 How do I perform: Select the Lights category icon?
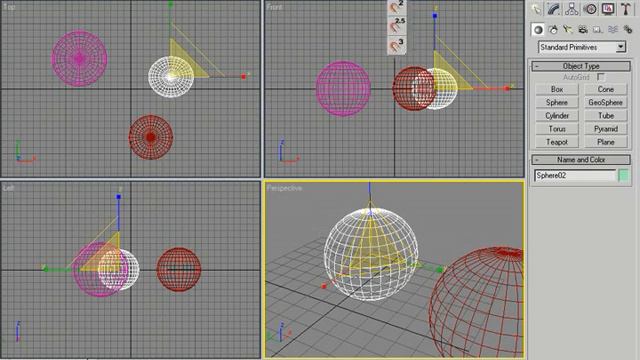pos(568,29)
